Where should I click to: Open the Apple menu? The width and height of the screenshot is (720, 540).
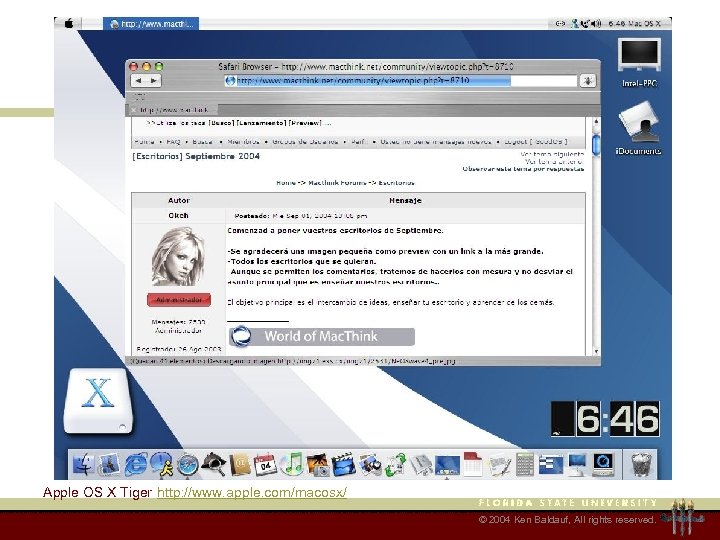coord(69,23)
